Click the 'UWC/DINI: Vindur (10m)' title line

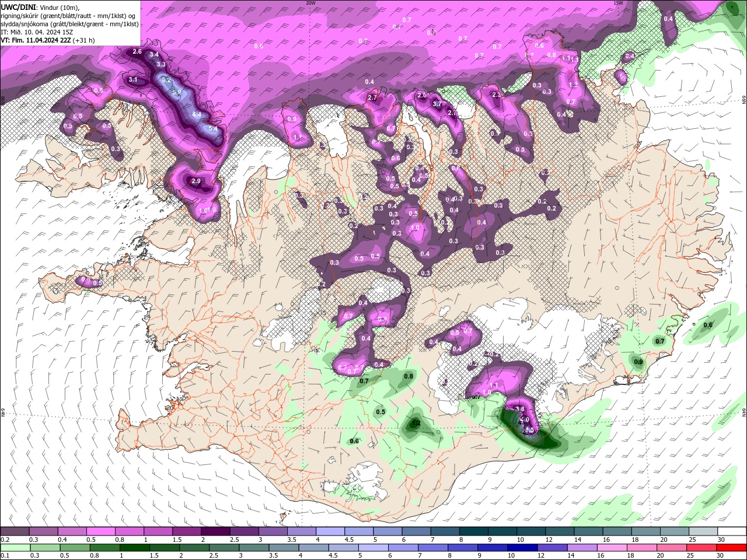pyautogui.click(x=40, y=7)
